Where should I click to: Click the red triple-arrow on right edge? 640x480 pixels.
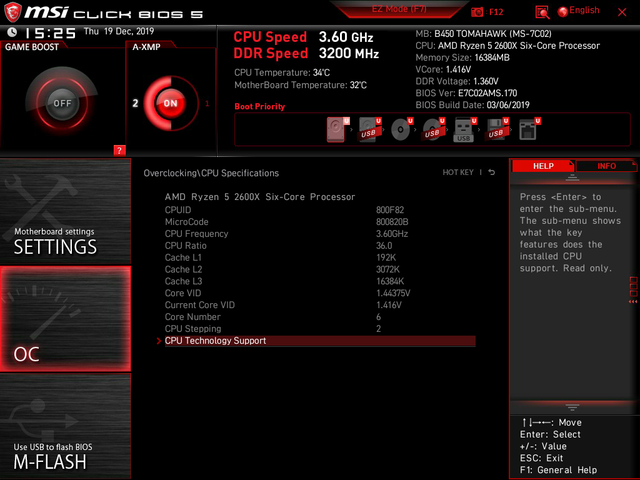(x=633, y=302)
